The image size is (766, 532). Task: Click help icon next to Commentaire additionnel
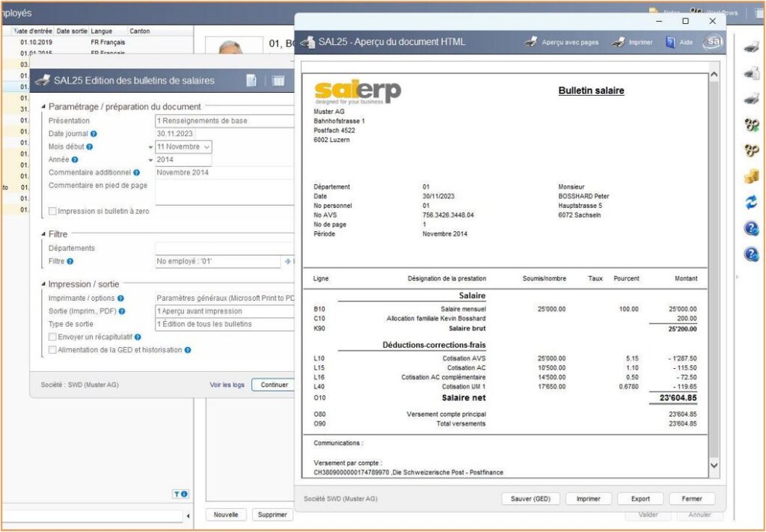[x=136, y=172]
